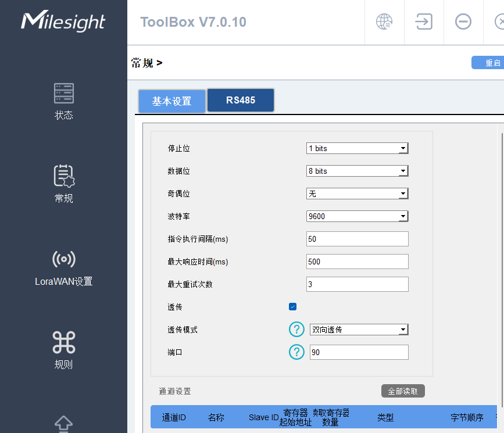Click the 常规 breadcrumb text
The width and height of the screenshot is (504, 433).
(142, 63)
